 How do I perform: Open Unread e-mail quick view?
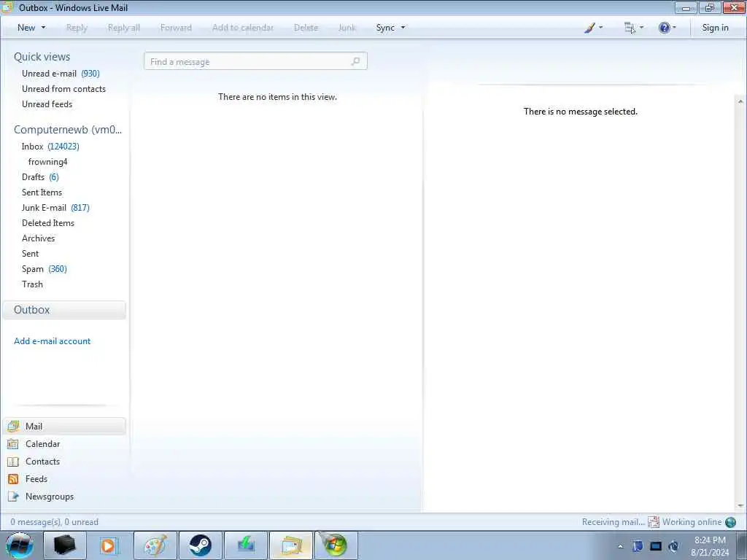coord(61,74)
